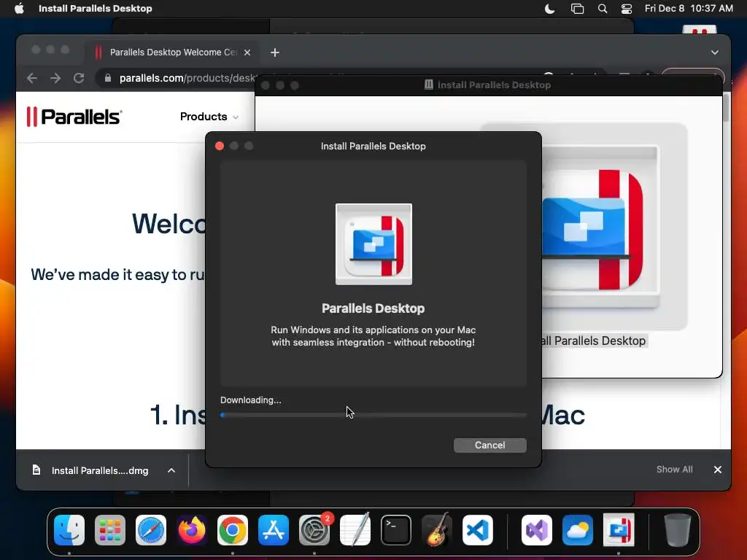This screenshot has height=560, width=747.
Task: Open System Settings from the Dock
Action: [x=314, y=530]
